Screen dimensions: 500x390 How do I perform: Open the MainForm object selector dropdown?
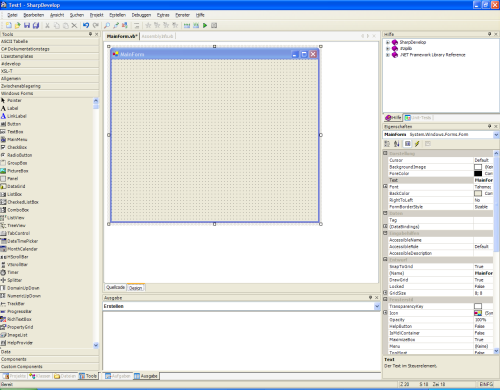click(496, 135)
